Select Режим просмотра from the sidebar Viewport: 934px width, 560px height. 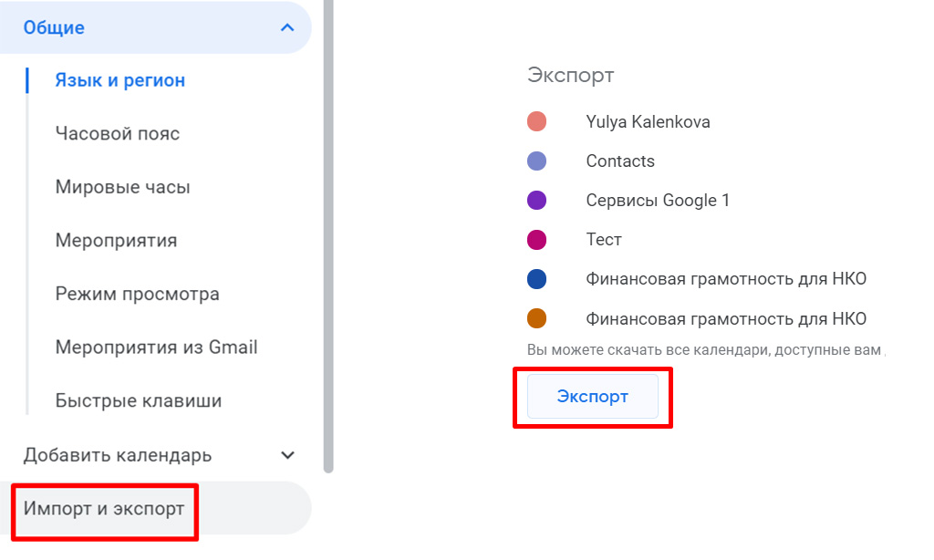point(133,293)
